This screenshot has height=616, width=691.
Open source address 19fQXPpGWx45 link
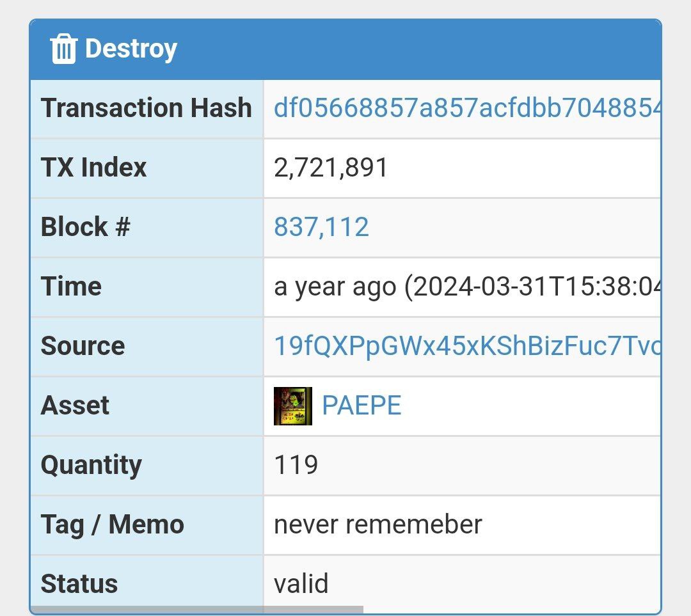click(467, 346)
